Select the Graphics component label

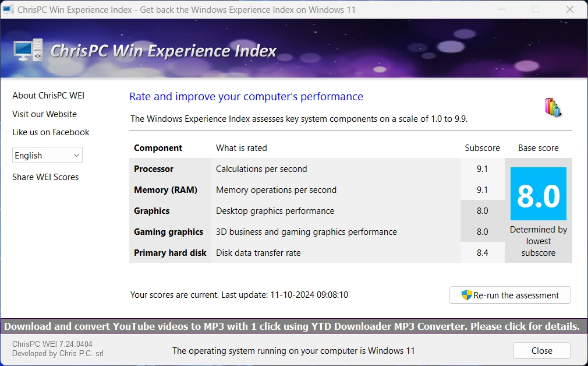click(x=151, y=211)
